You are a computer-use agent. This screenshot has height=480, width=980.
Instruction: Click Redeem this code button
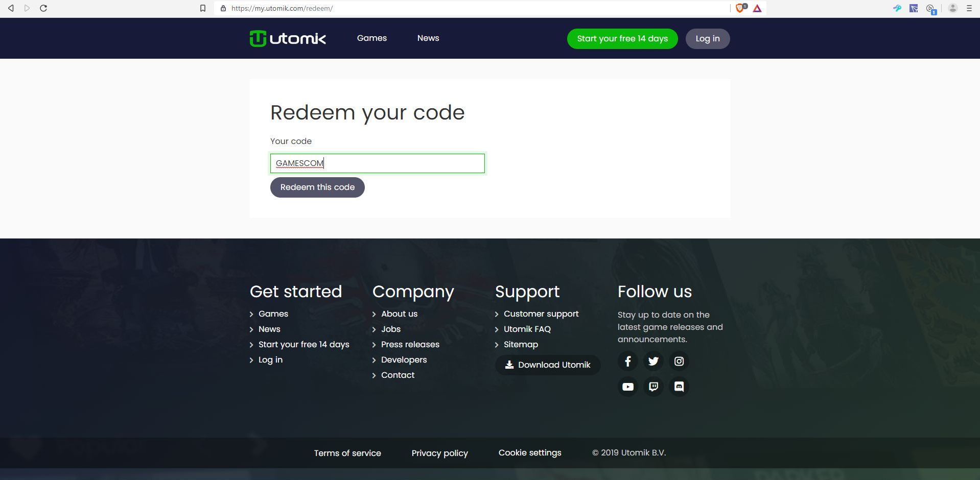317,187
